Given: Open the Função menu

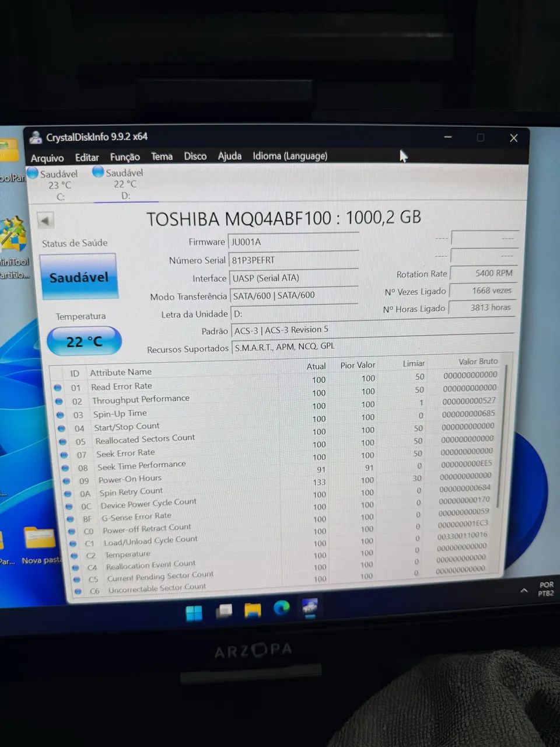Looking at the screenshot, I should point(125,156).
